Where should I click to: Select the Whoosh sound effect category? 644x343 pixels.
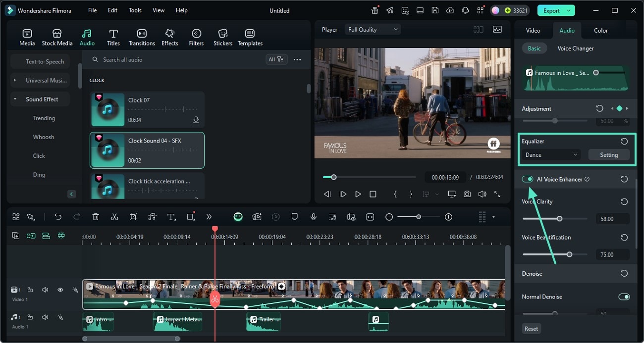(x=44, y=137)
